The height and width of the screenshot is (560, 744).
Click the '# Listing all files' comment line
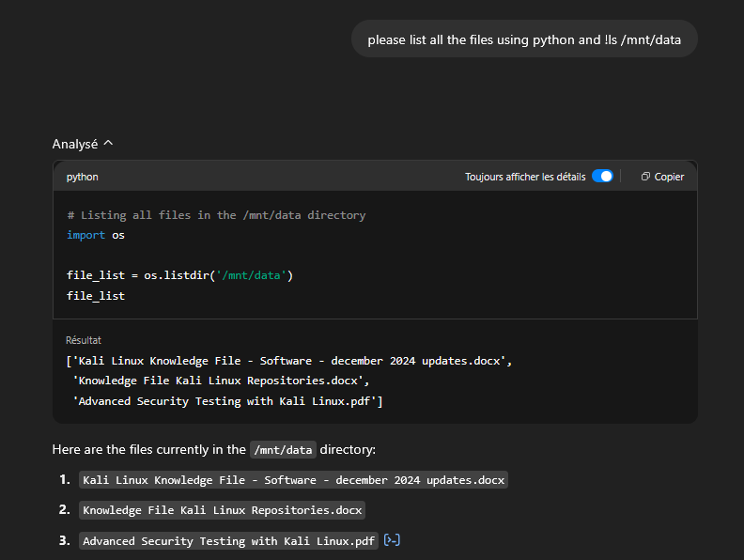coord(216,215)
